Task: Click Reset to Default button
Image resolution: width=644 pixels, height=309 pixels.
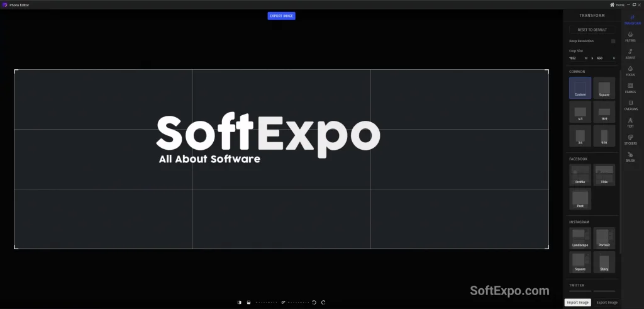Action: (592, 30)
